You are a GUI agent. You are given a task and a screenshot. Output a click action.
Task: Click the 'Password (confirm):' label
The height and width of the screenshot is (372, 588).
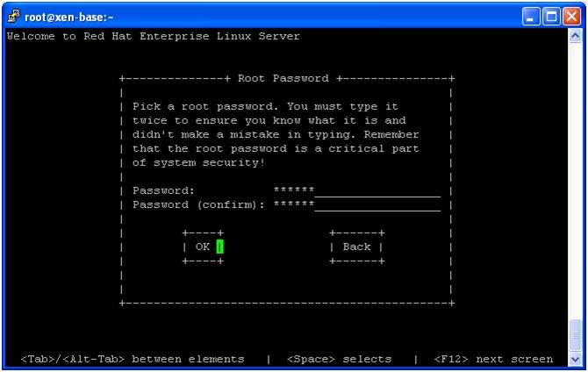point(198,204)
